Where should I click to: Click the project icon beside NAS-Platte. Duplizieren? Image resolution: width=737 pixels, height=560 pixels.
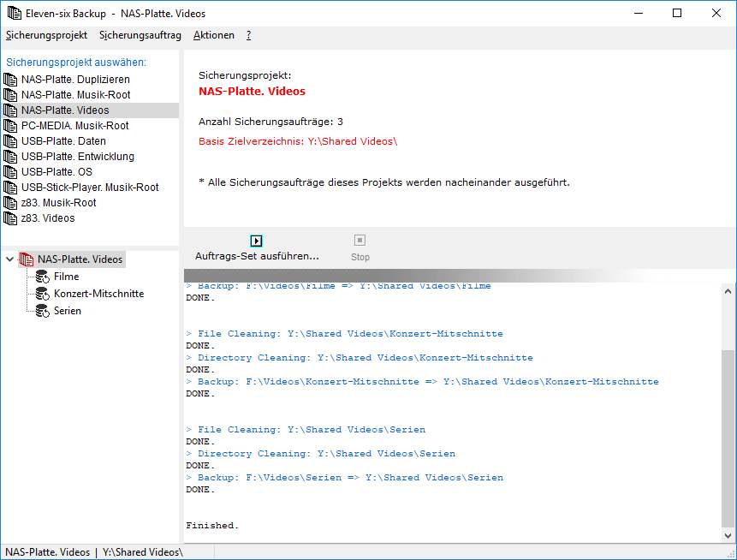tap(11, 80)
